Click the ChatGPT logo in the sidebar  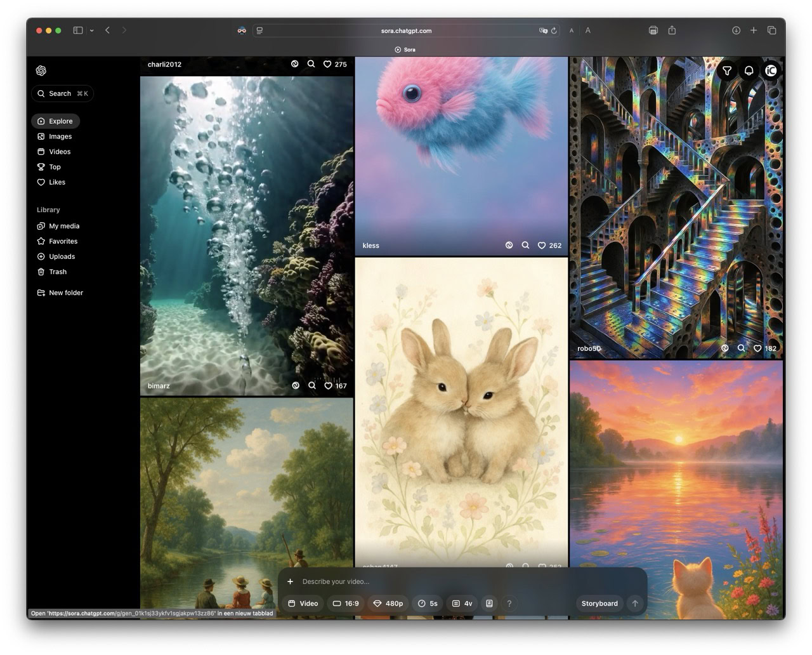(x=41, y=70)
